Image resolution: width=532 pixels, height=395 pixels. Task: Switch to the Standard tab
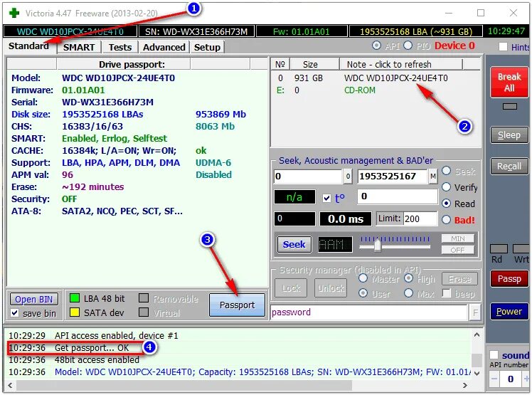pos(29,46)
